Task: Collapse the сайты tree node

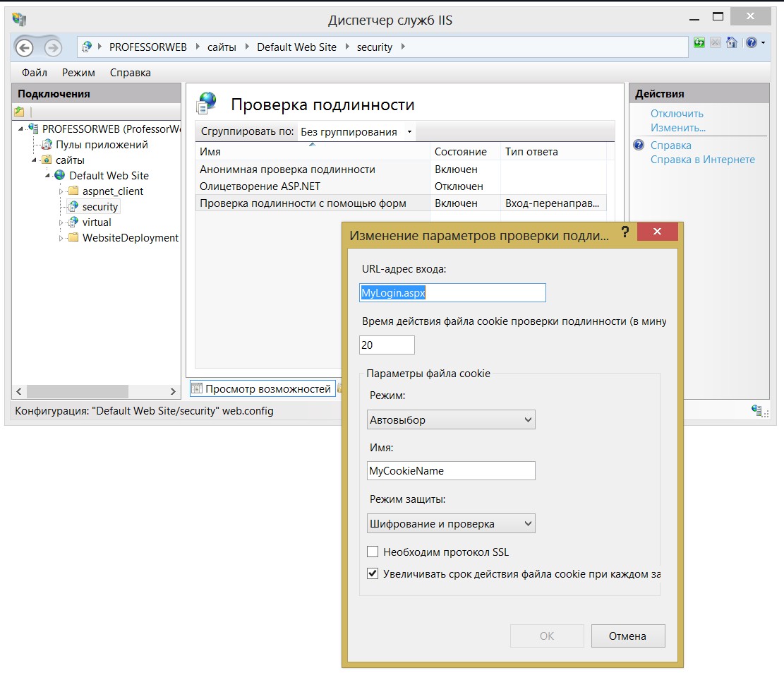Action: 34,160
